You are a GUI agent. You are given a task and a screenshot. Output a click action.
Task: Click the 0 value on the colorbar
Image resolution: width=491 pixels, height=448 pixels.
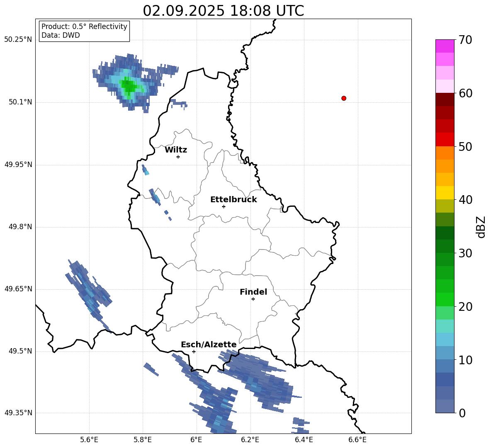tap(462, 413)
